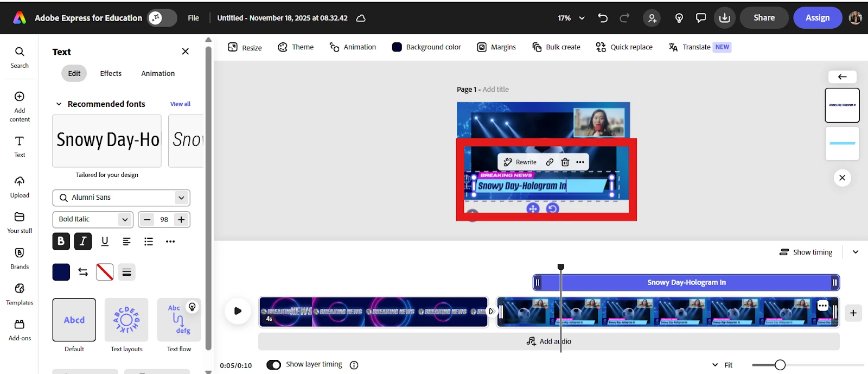The image size is (868, 374).
Task: Open the account profile avatar
Action: (x=856, y=18)
